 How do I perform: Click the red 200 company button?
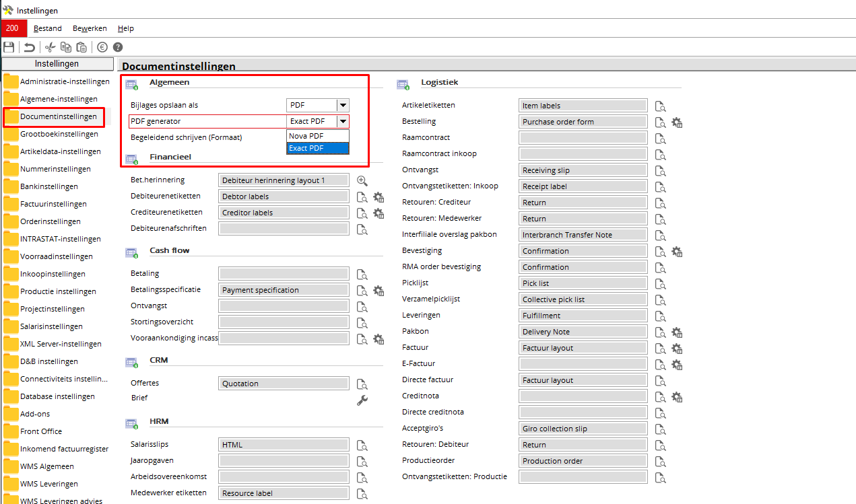pos(13,28)
